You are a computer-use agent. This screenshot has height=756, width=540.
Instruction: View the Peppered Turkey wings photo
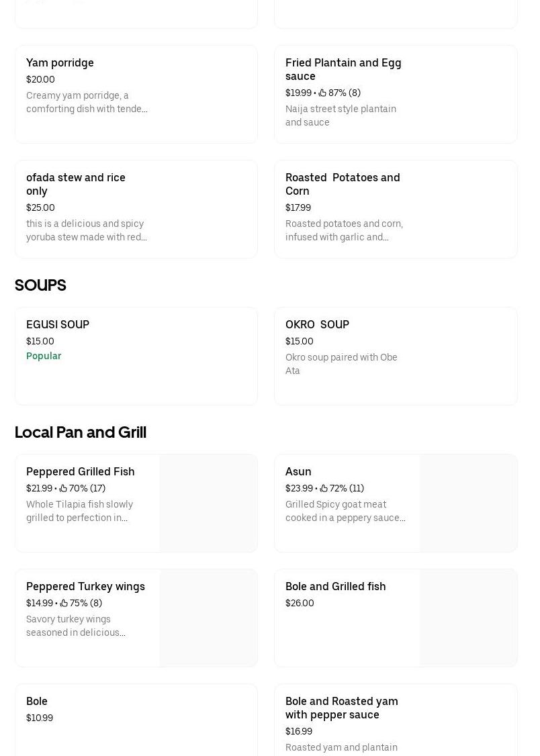(x=208, y=618)
